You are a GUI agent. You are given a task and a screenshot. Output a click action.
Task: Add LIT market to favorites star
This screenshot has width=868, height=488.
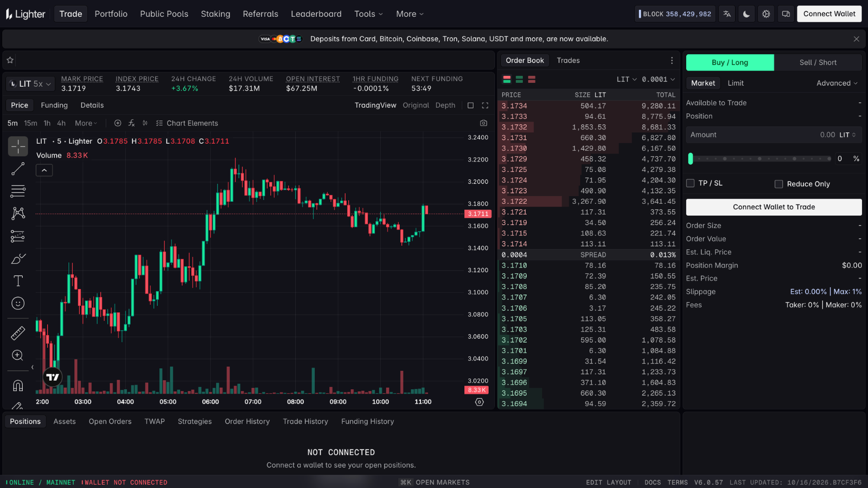click(x=10, y=60)
